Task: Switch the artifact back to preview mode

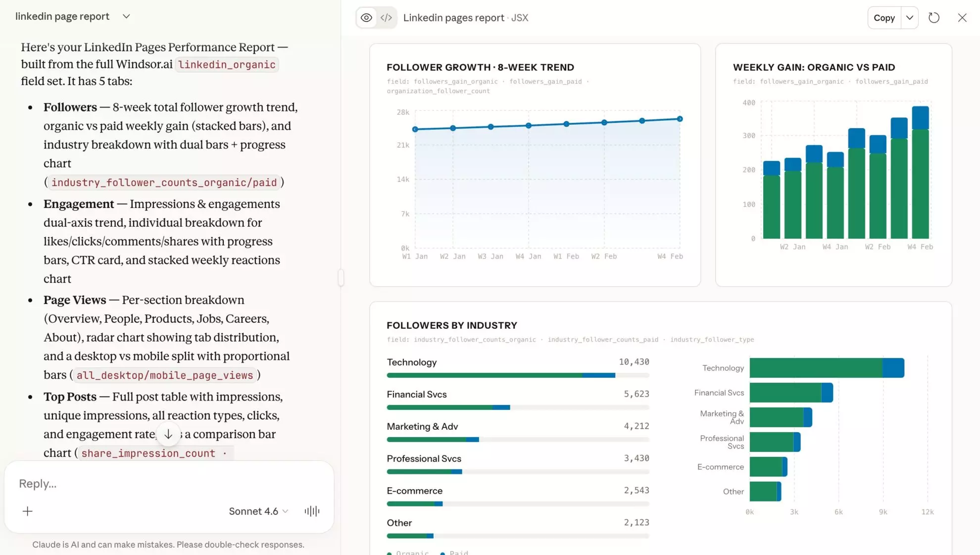Action: tap(366, 17)
